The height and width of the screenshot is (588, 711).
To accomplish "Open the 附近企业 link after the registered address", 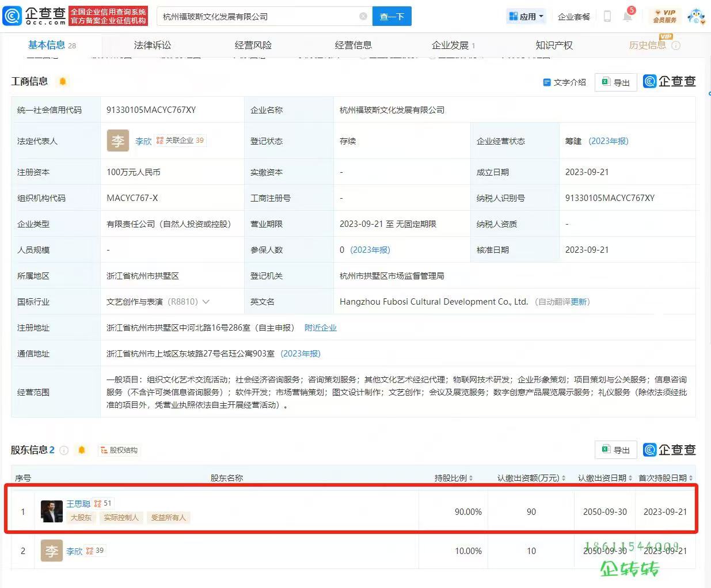I will [321, 328].
